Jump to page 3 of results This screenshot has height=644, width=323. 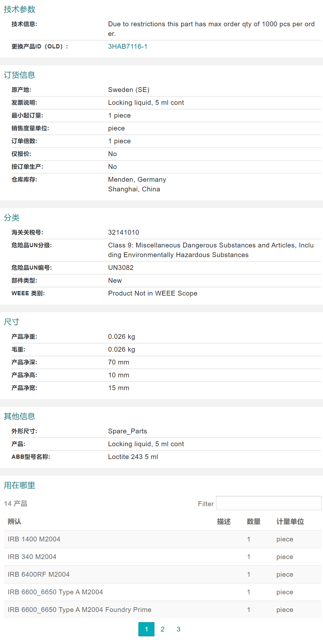point(178,629)
